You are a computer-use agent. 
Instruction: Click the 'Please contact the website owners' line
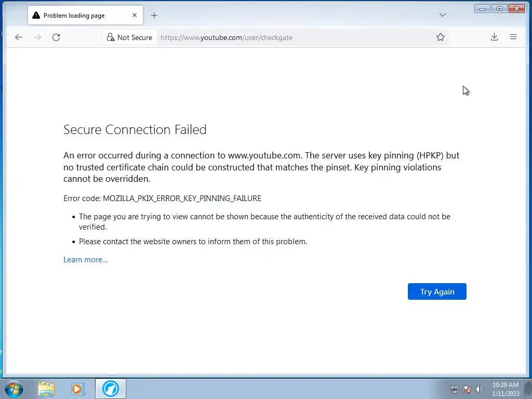pyautogui.click(x=193, y=242)
